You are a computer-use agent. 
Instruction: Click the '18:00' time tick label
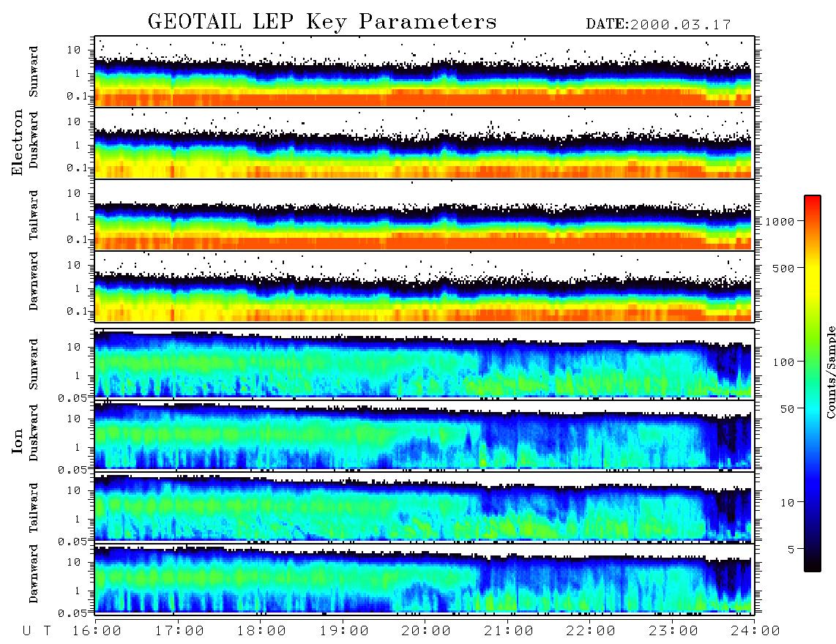click(x=261, y=632)
